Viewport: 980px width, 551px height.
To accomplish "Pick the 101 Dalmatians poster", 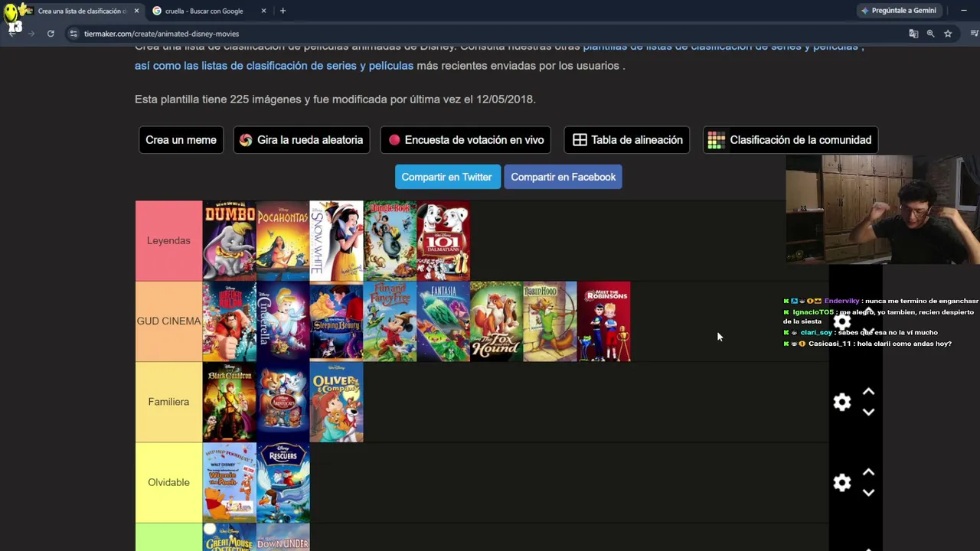I will click(443, 241).
